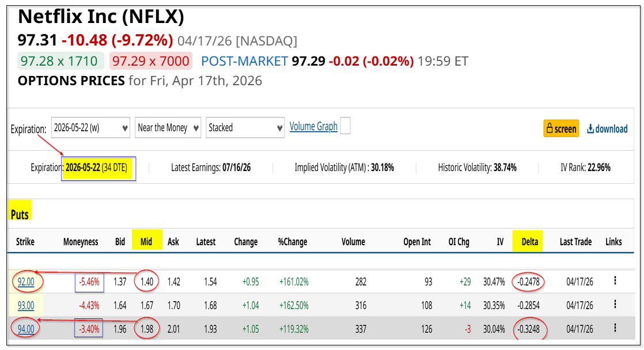644x350 pixels.
Task: Click the three-dot menu for 92.00 strike
Action: (x=615, y=281)
